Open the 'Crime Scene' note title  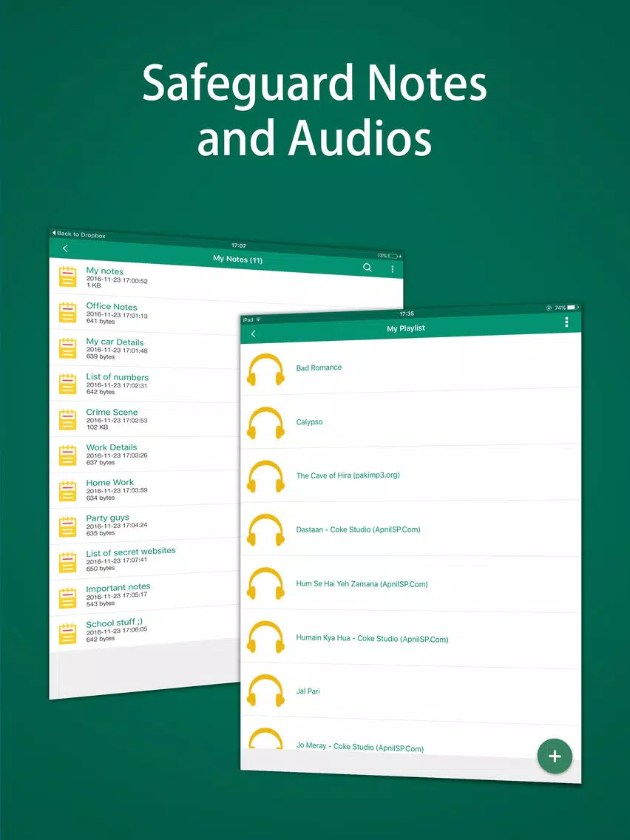point(112,412)
